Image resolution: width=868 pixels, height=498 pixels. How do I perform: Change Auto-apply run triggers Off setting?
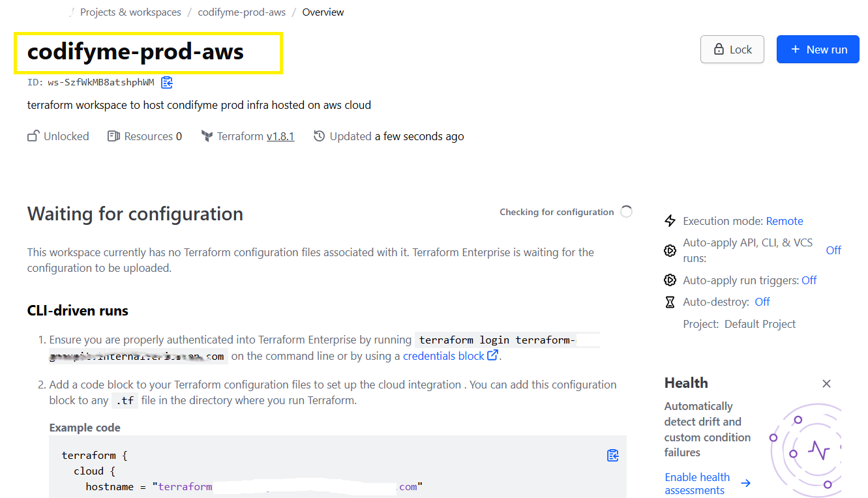(809, 280)
